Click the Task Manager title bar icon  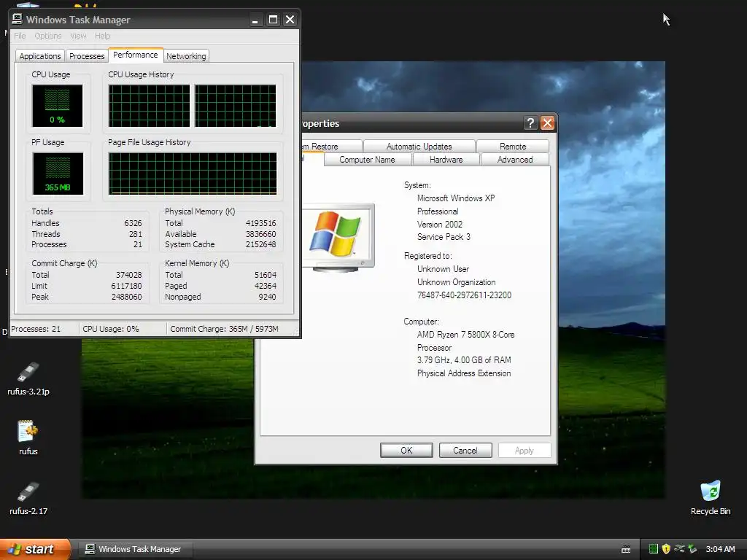click(x=18, y=19)
